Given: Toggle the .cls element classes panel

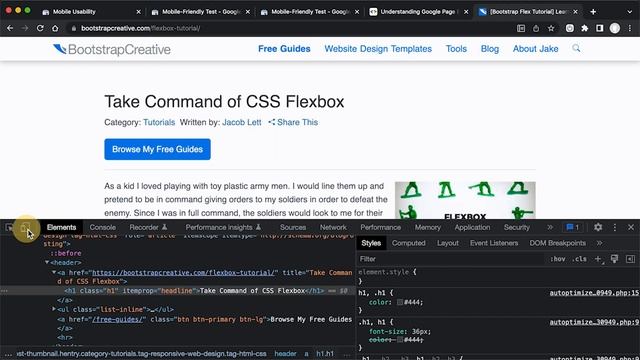Looking at the screenshot, I should click(579, 259).
